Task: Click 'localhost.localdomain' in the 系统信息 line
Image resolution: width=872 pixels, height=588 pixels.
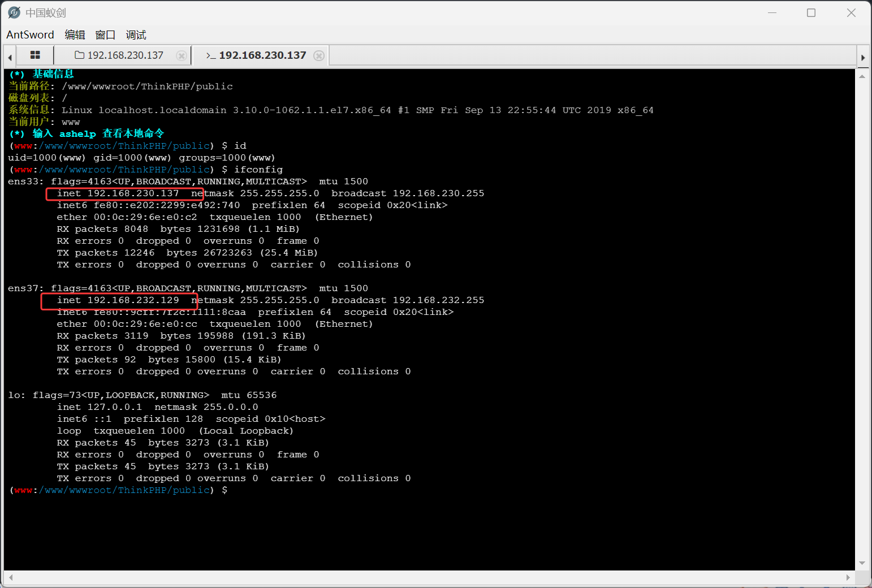Action: click(162, 110)
